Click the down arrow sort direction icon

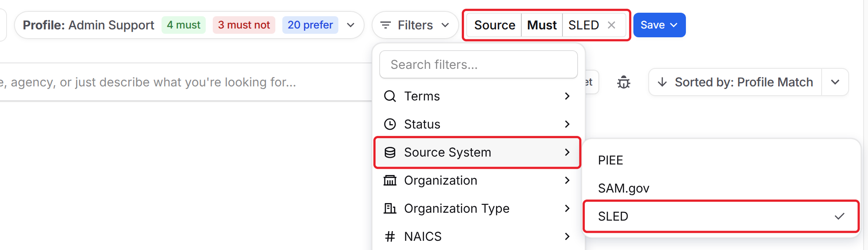tap(662, 82)
